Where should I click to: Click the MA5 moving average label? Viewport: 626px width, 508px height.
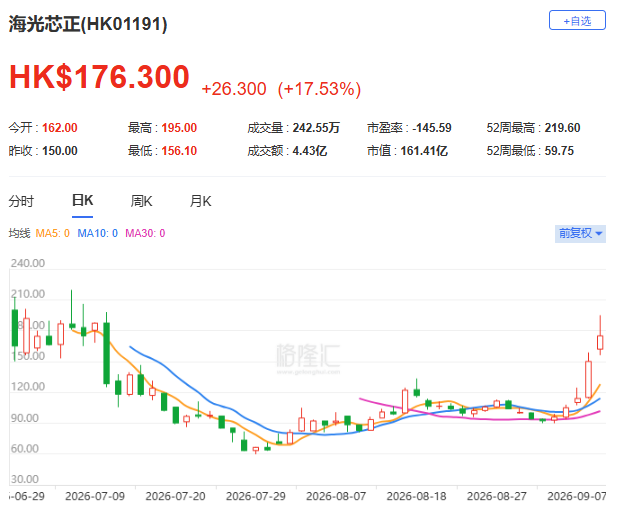click(52, 233)
